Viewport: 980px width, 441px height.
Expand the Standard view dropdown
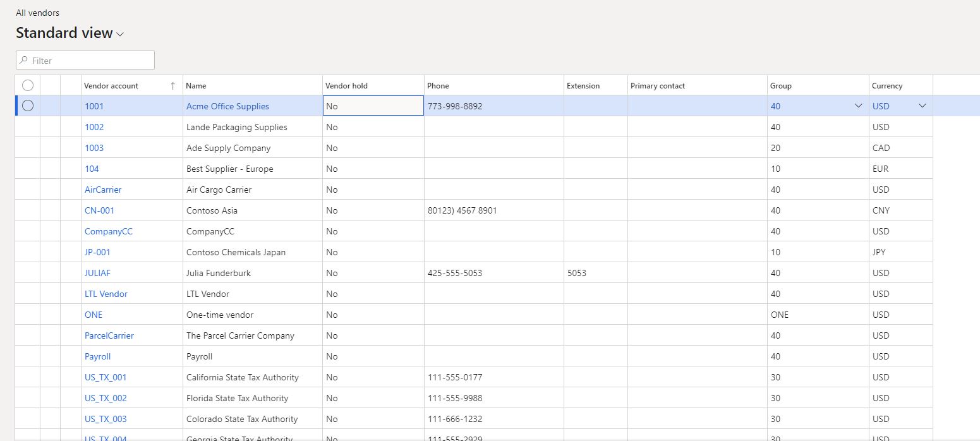(120, 34)
